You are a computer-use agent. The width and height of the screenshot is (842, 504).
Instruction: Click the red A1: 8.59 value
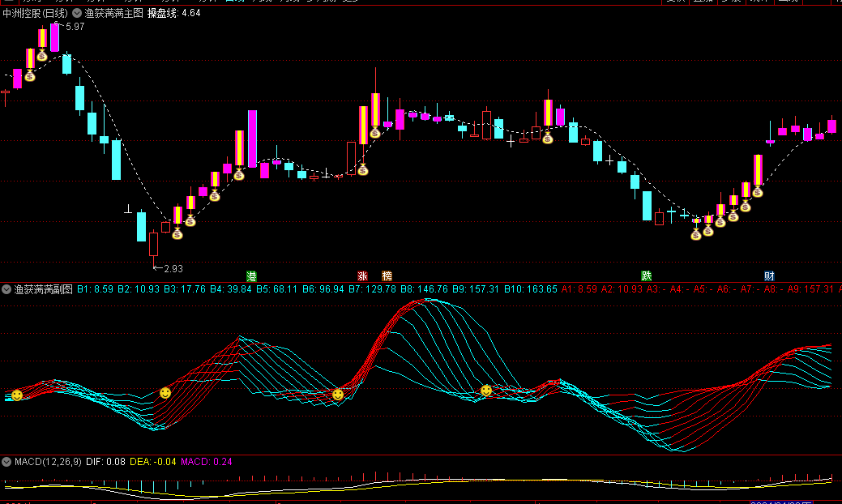[x=579, y=289]
